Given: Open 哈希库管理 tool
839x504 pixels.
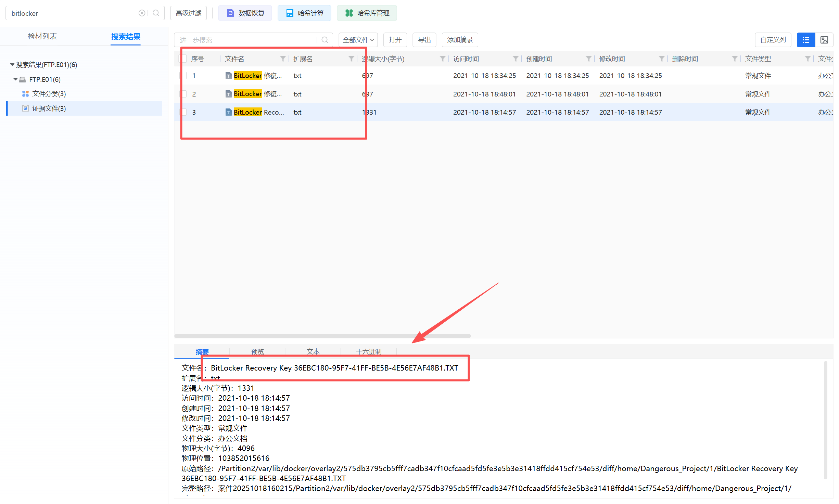Looking at the screenshot, I should tap(367, 13).
